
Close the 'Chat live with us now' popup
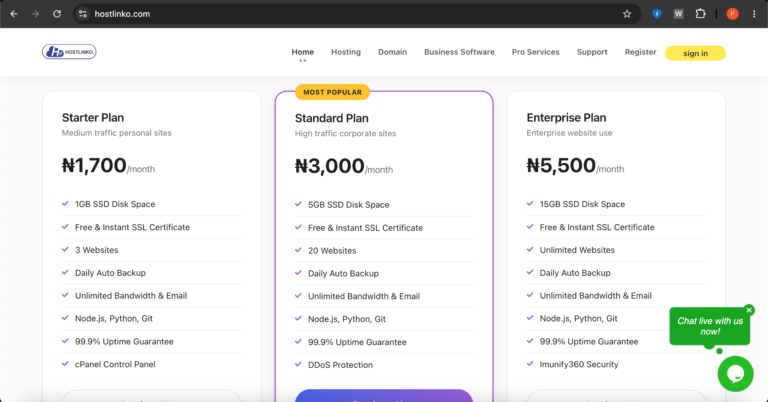[749, 310]
